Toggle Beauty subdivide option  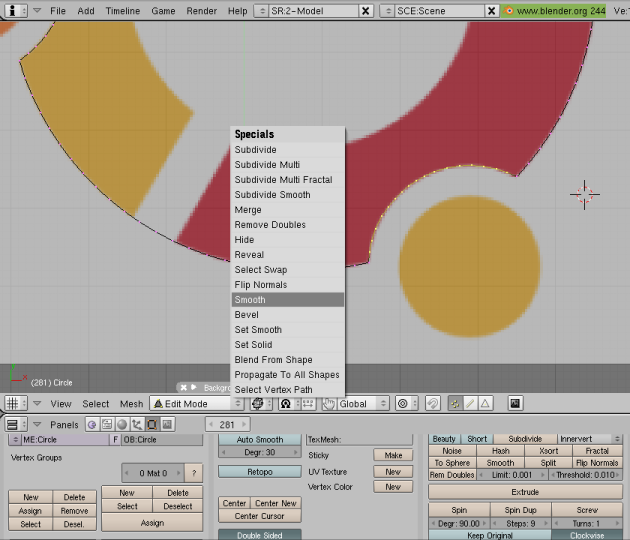444,439
